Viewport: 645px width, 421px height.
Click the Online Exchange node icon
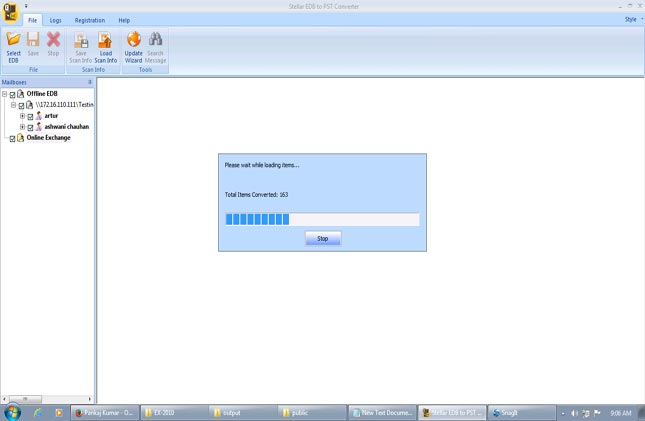point(21,138)
